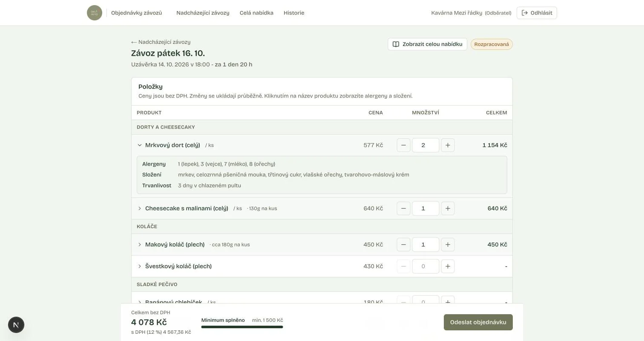
Task: Decrease Mrkvový dort quantity with minus
Action: pyautogui.click(x=403, y=145)
